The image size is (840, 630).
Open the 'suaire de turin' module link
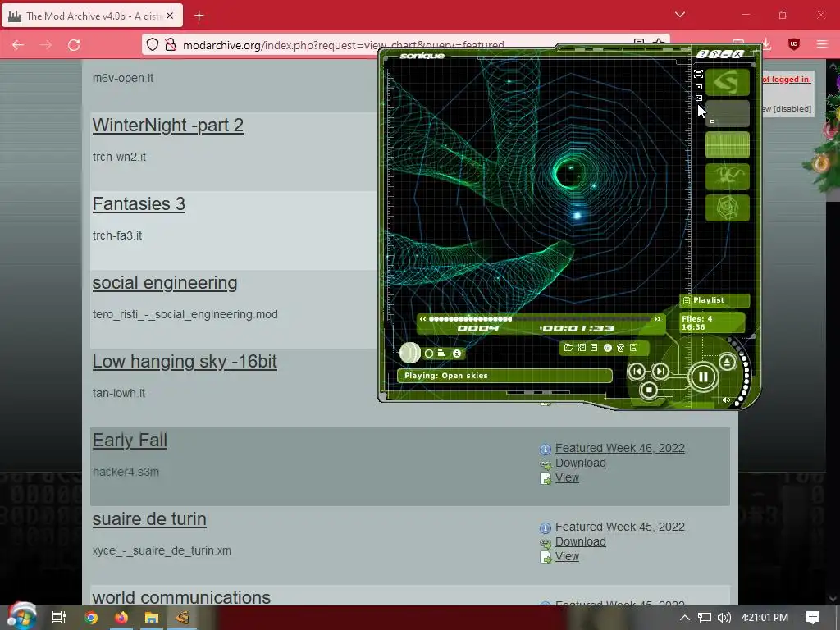pos(149,519)
